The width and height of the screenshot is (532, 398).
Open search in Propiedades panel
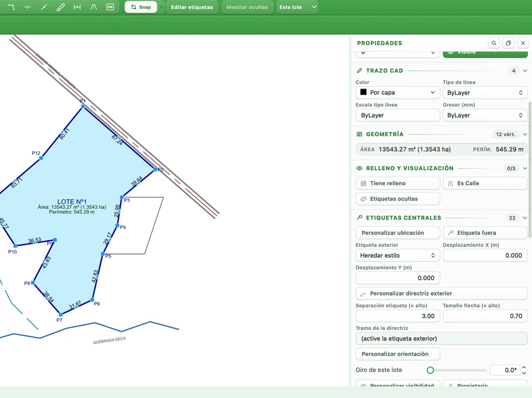(x=494, y=43)
